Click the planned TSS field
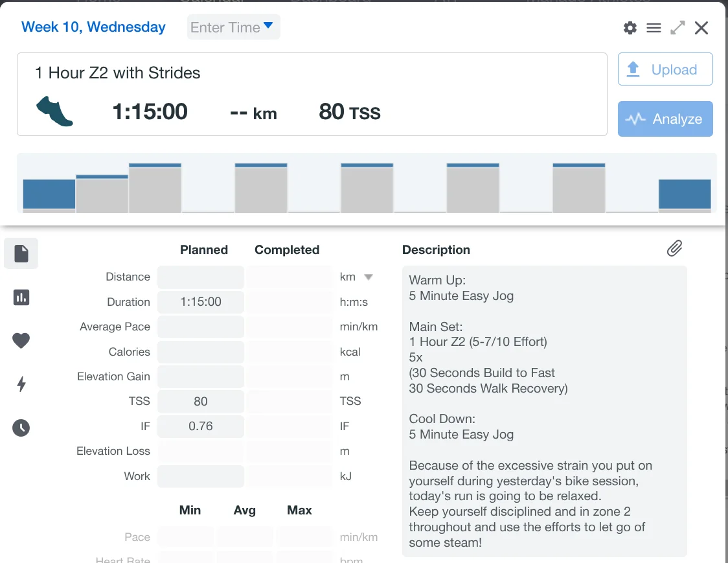Image resolution: width=728 pixels, height=563 pixels. pyautogui.click(x=201, y=402)
